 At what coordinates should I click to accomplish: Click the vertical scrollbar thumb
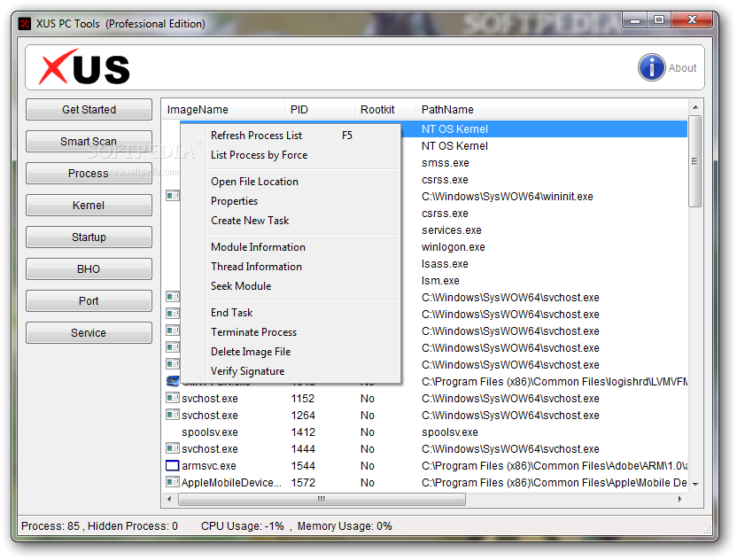tap(695, 161)
